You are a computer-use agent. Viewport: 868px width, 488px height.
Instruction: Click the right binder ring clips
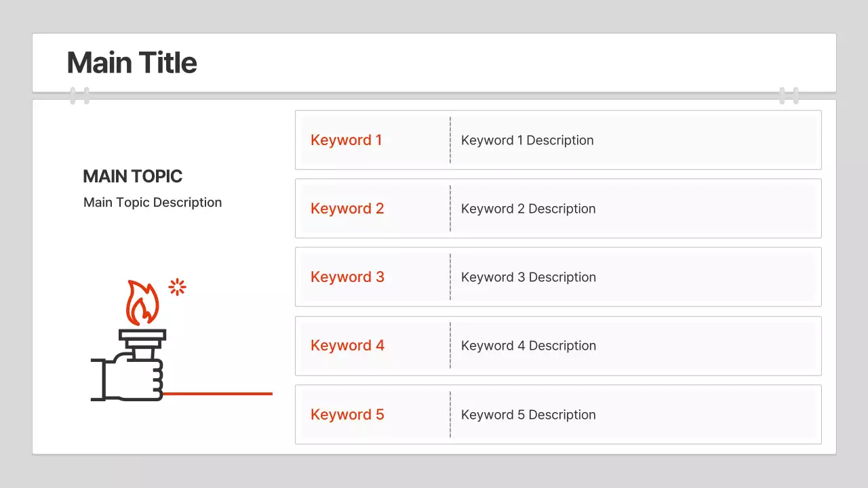pyautogui.click(x=789, y=96)
